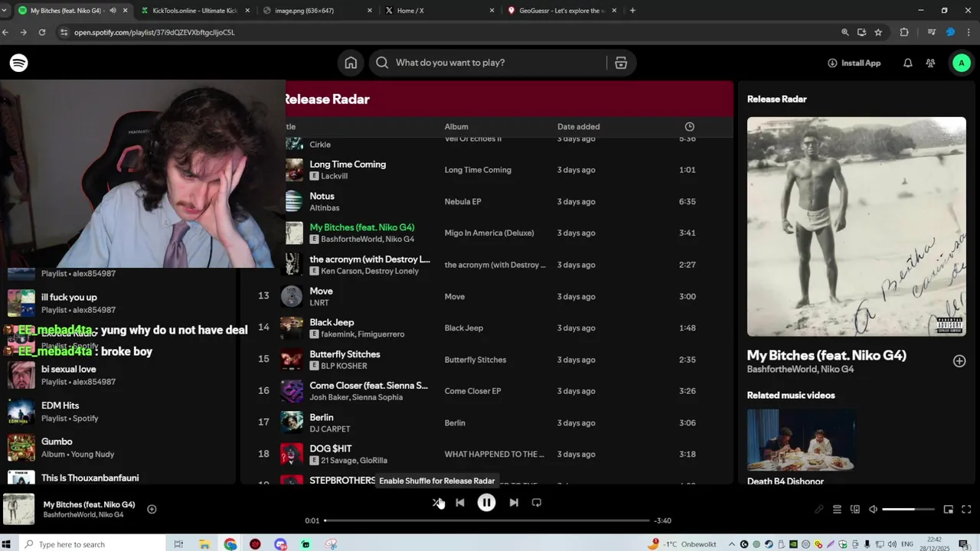Skip to the previous track
The image size is (980, 551).
point(460,503)
